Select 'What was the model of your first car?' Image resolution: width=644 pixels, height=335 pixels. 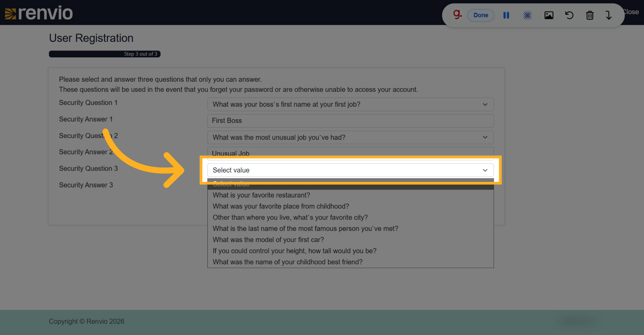tap(350, 240)
